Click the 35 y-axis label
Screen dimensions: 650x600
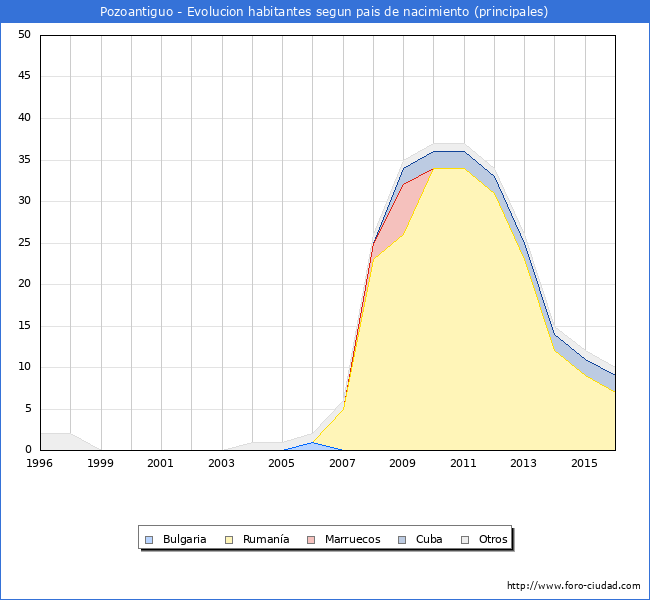(24, 159)
